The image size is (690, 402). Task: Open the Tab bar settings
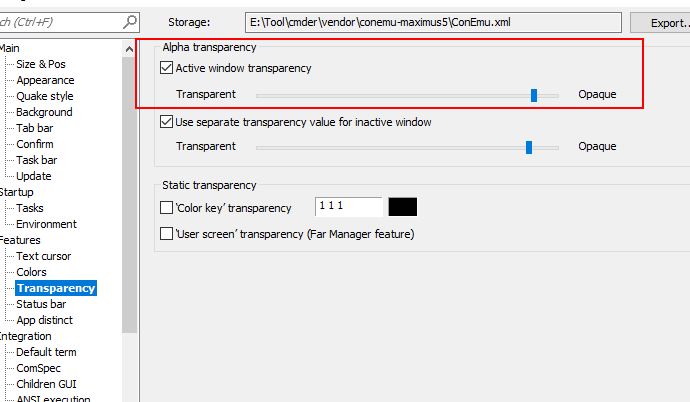point(35,128)
